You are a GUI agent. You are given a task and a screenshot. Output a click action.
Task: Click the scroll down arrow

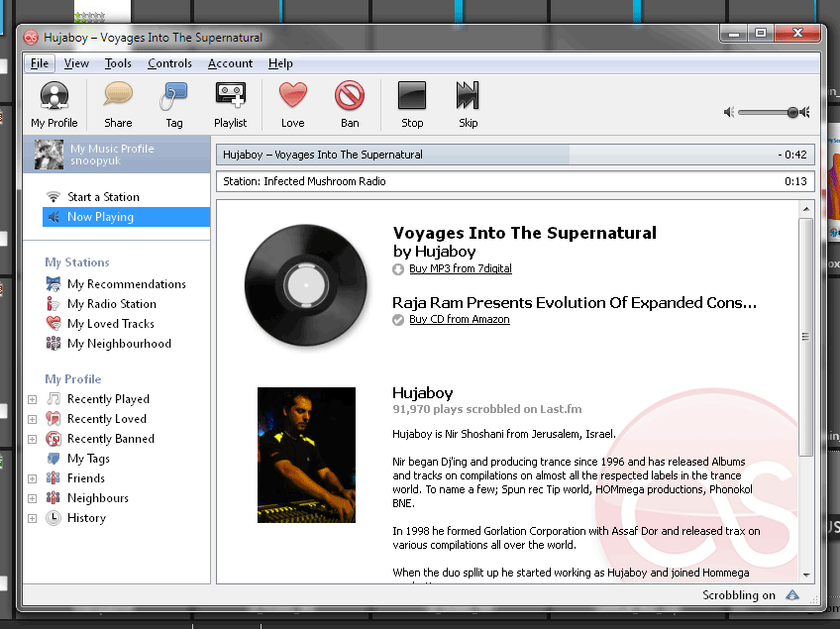[x=805, y=575]
